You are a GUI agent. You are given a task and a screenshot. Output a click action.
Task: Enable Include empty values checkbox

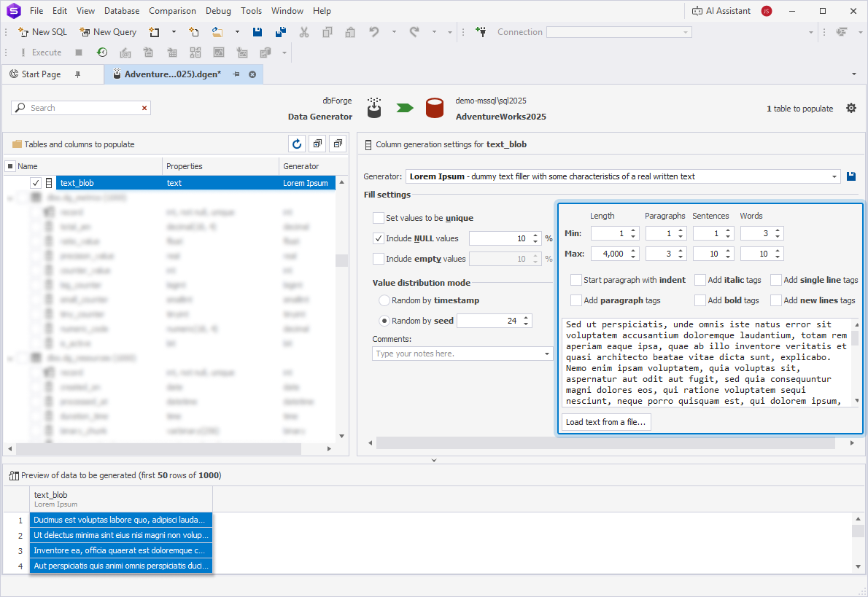point(379,258)
